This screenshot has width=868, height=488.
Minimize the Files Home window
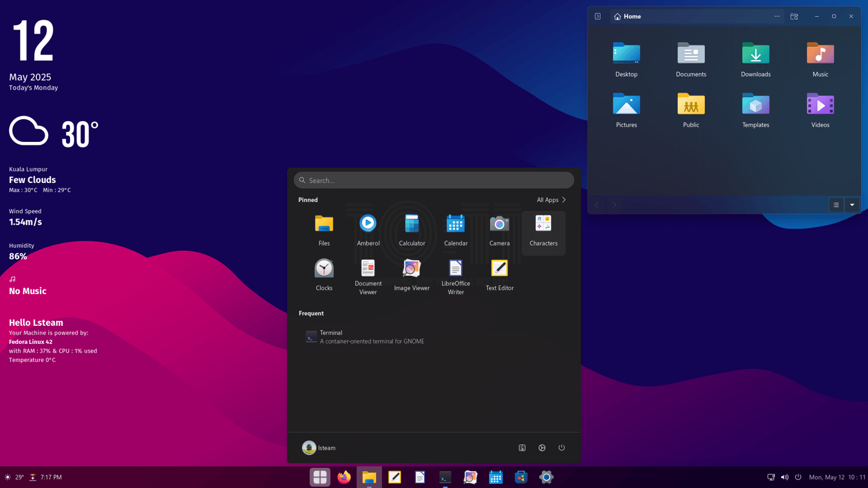point(817,16)
